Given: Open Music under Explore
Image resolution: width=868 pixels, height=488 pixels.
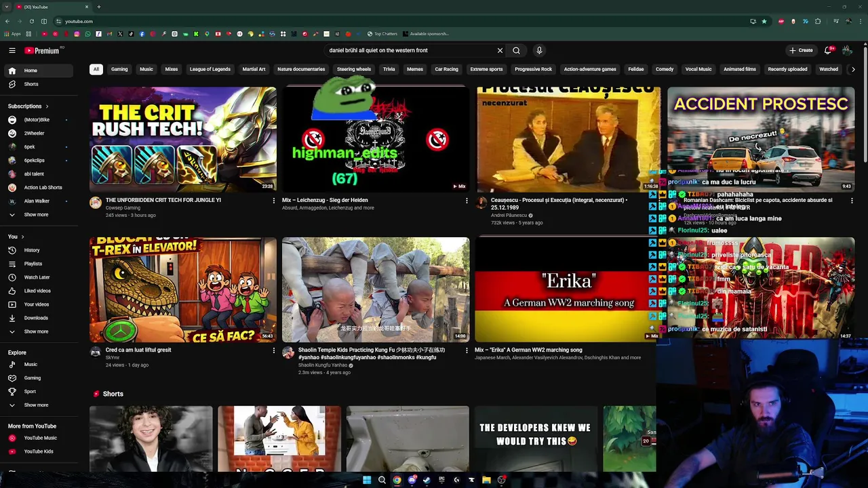Looking at the screenshot, I should (x=39, y=365).
